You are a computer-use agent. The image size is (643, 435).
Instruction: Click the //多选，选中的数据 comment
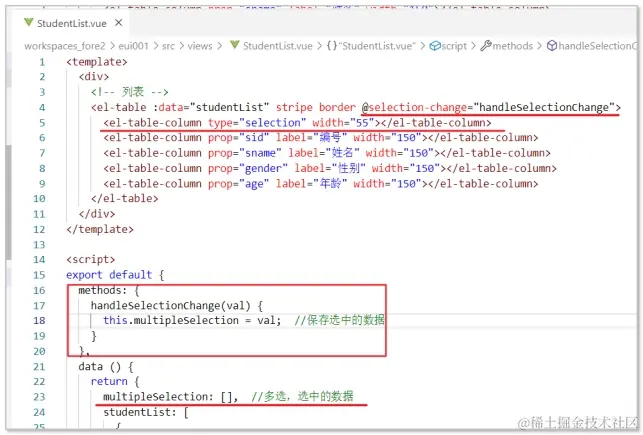click(302, 397)
